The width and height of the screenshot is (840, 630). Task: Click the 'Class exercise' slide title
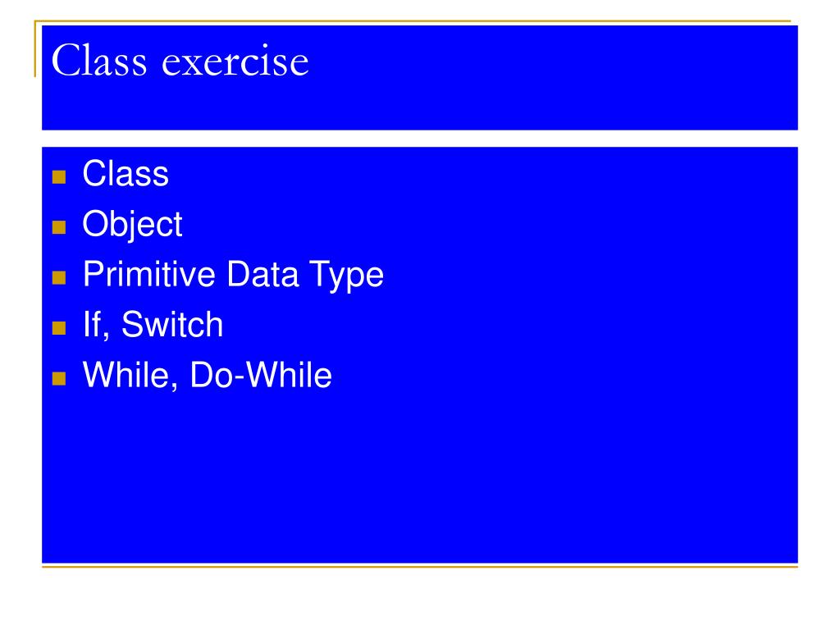pyautogui.click(x=180, y=61)
